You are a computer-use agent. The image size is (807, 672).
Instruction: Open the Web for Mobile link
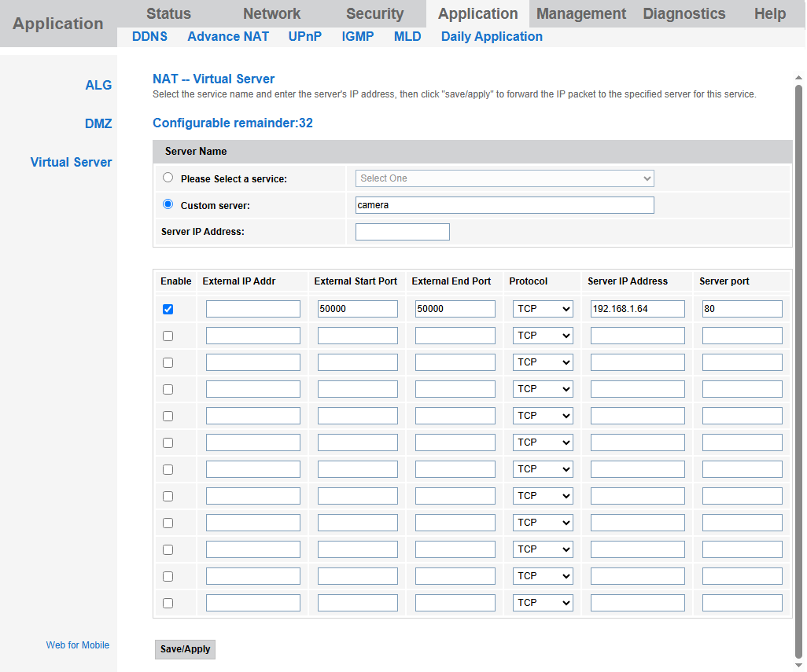(78, 645)
